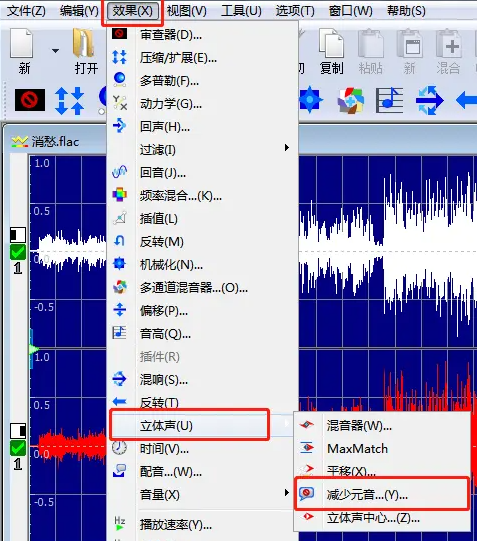Click the 消愁.flac window title

coord(55,141)
